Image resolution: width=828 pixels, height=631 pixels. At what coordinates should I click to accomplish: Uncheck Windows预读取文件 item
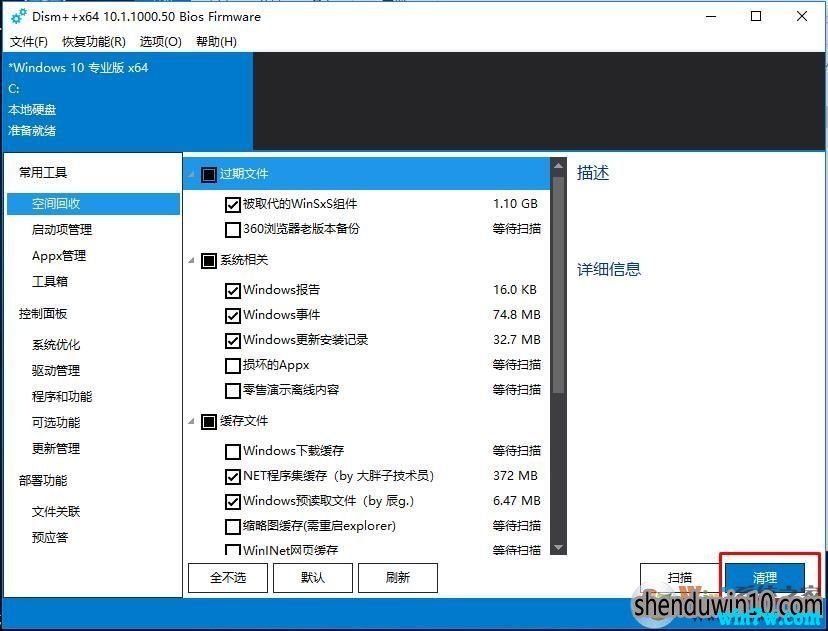click(233, 502)
